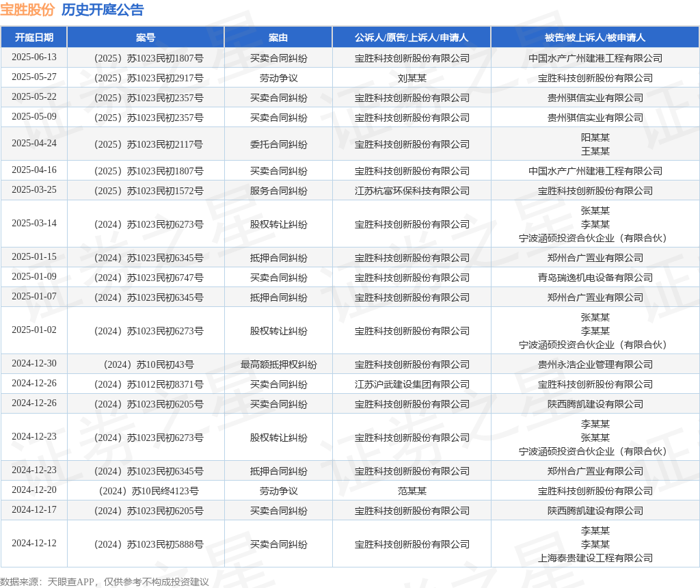The image size is (700, 588).
Task: Click 劳动争议 in the 2025-05-27 row
Action: (279, 78)
